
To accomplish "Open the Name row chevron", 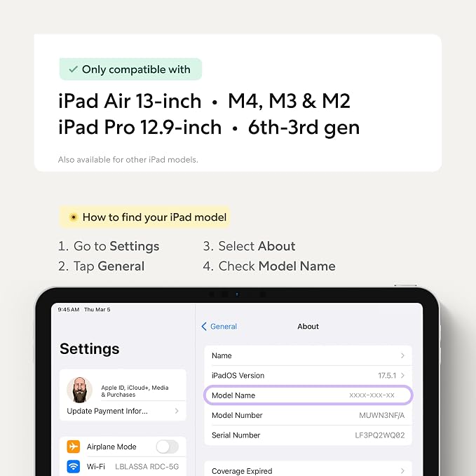I will pyautogui.click(x=402, y=355).
